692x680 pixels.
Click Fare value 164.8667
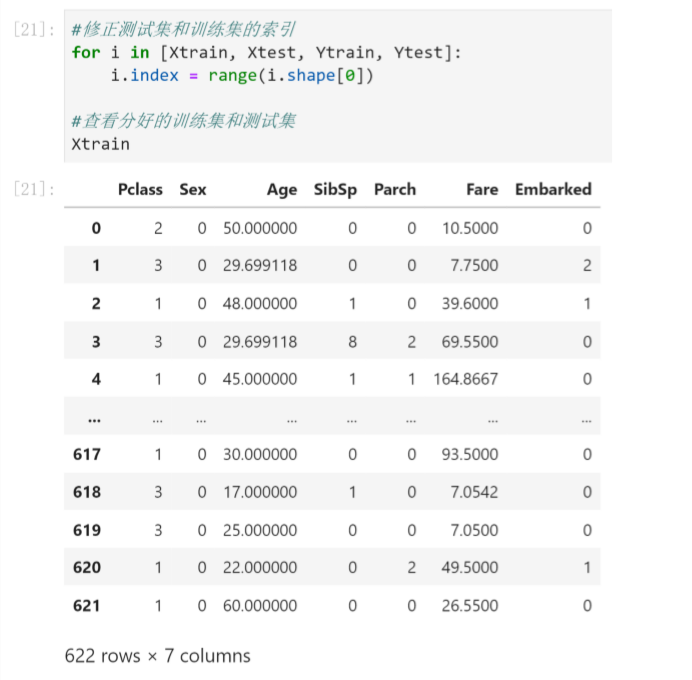pos(466,379)
